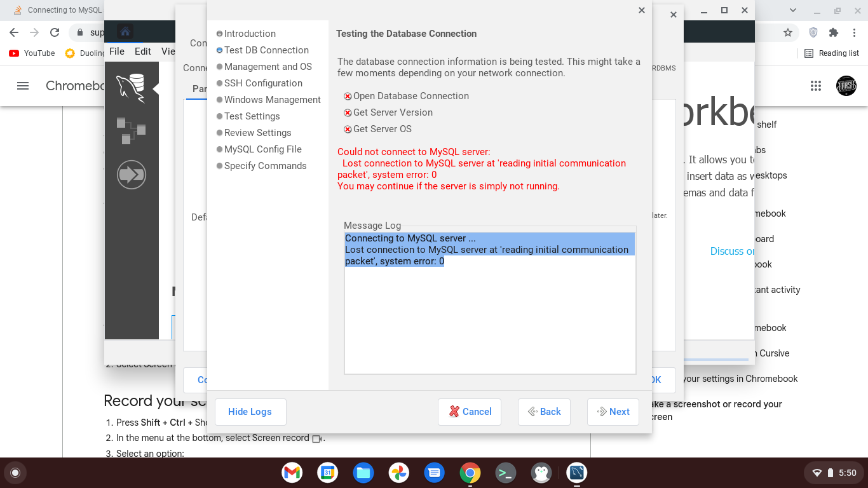Open the File menu in Workbench

pyautogui.click(x=117, y=51)
